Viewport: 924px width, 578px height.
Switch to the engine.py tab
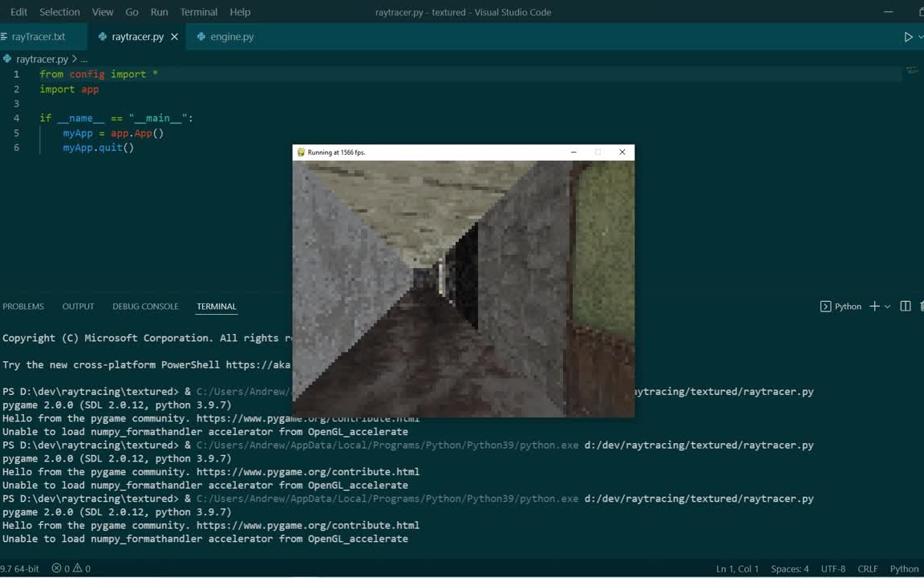(232, 36)
